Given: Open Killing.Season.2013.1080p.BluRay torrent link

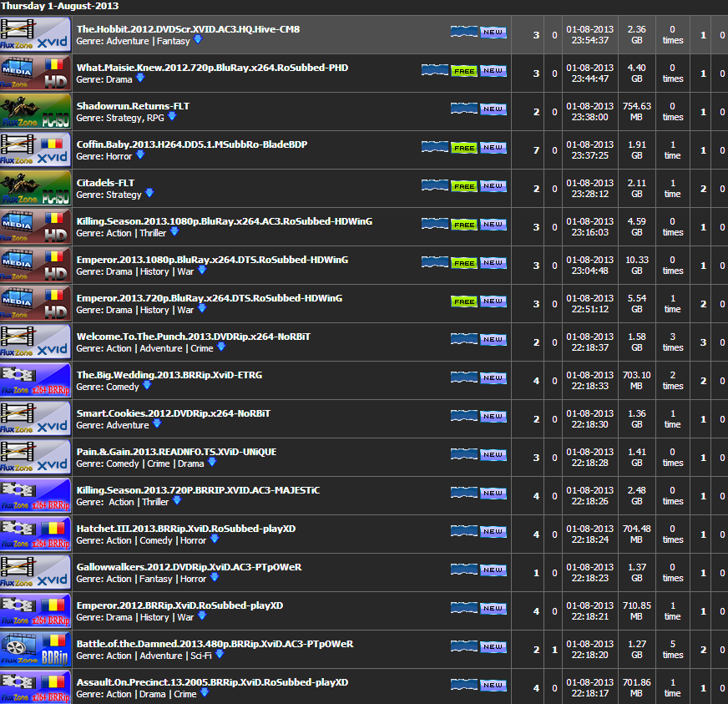Looking at the screenshot, I should (x=225, y=221).
